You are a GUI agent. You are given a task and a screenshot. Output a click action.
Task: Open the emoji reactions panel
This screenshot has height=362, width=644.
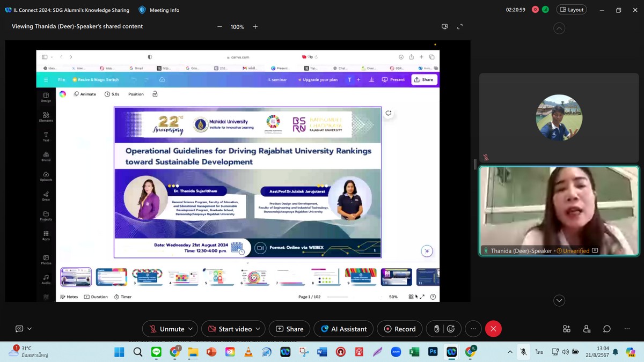[x=451, y=329]
